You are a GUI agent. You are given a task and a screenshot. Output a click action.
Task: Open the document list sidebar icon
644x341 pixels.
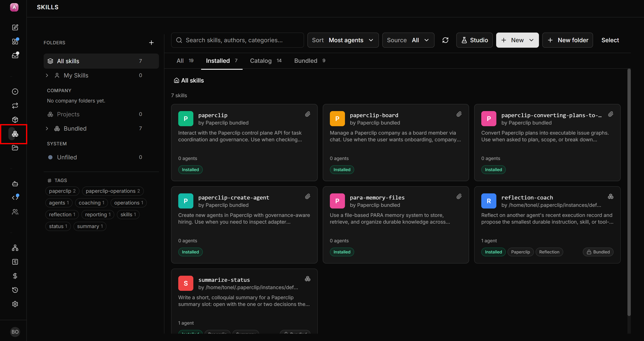tap(15, 262)
